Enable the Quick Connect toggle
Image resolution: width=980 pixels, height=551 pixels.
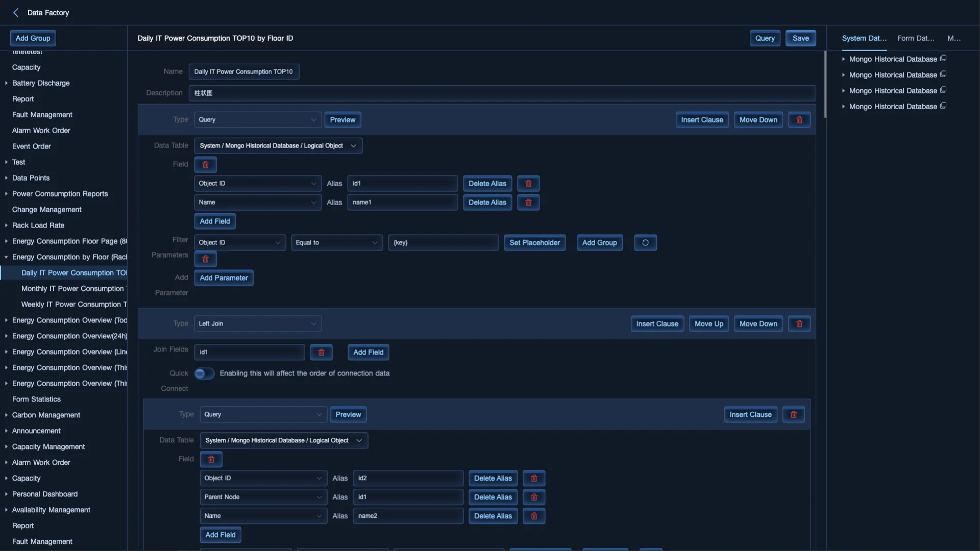click(x=204, y=373)
